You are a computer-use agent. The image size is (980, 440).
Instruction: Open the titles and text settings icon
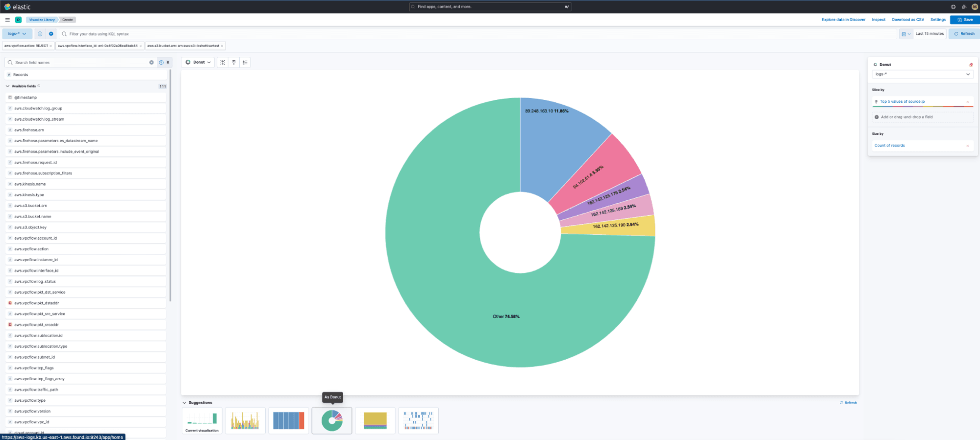(223, 62)
